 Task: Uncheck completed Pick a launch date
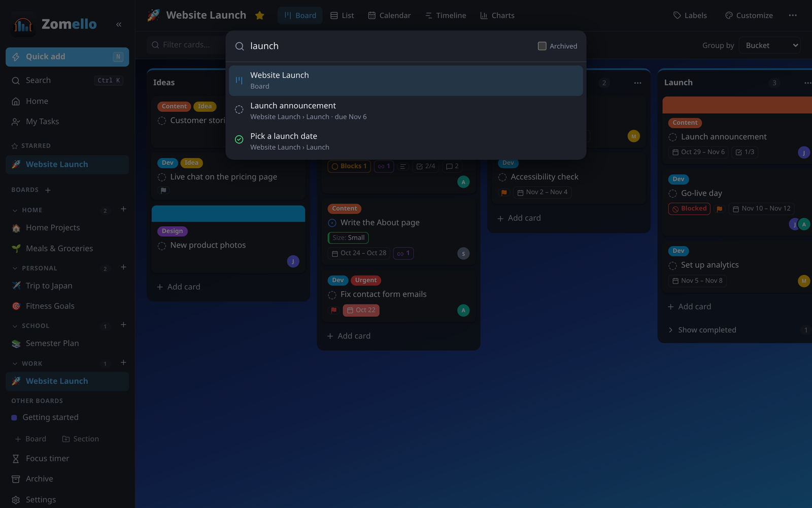239,139
